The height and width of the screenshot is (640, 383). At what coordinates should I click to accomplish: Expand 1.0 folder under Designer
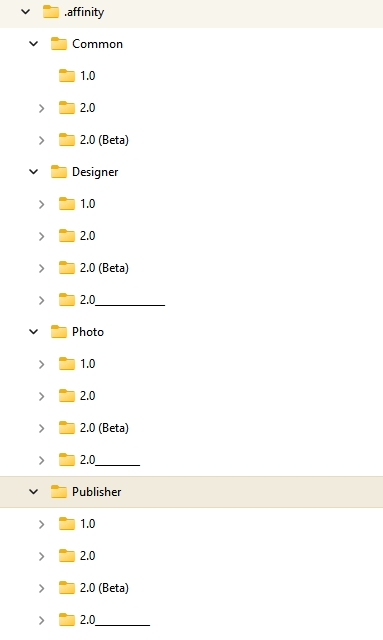42,204
